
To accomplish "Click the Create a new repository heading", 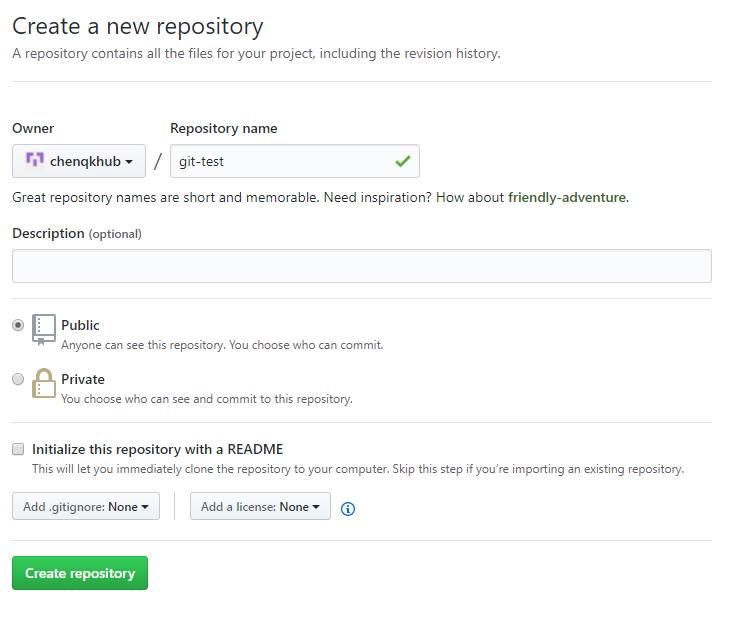I will tap(137, 27).
